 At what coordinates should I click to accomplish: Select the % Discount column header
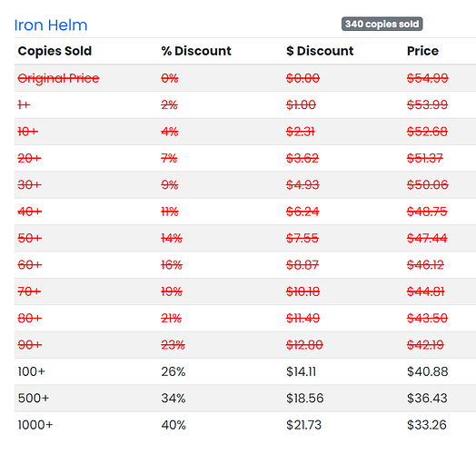point(196,51)
